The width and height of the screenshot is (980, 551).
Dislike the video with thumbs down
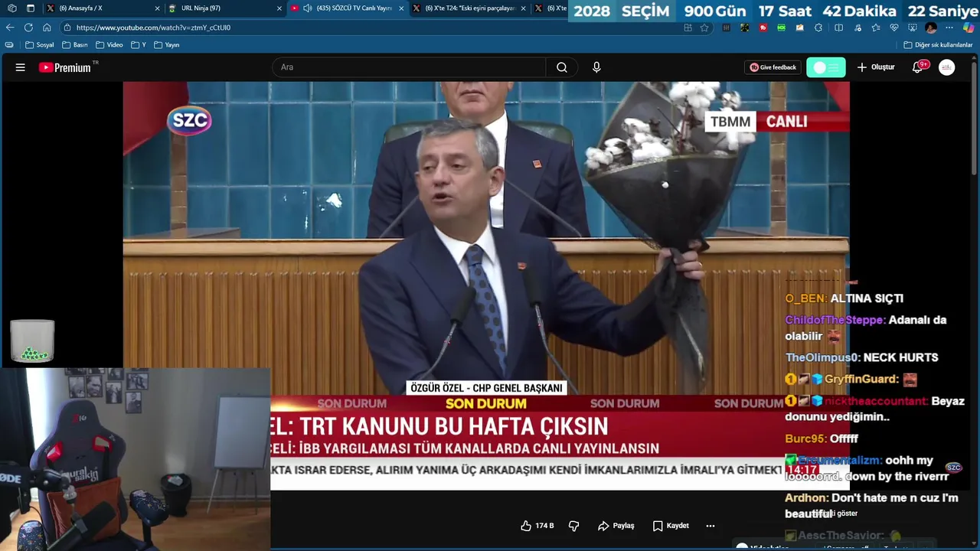[573, 526]
